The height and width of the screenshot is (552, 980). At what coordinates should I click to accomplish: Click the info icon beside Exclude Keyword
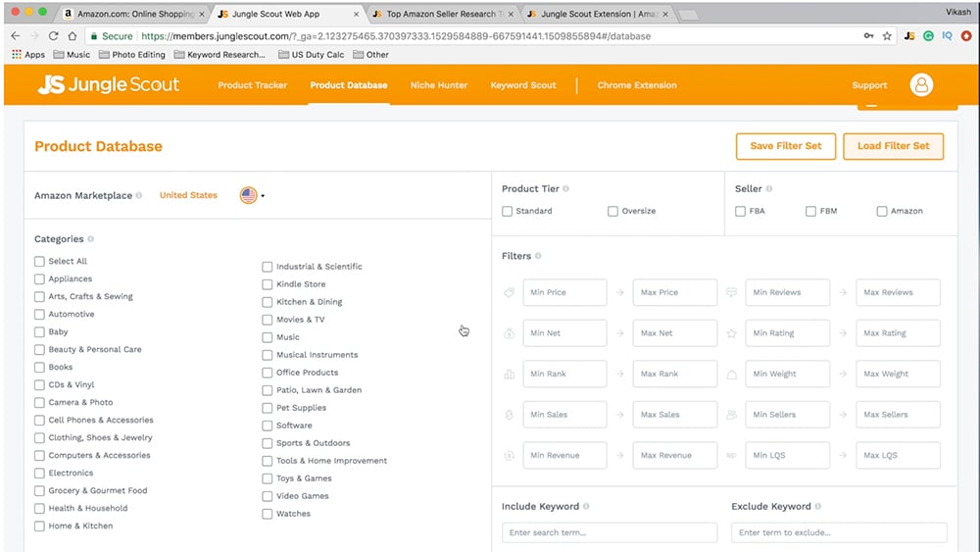[x=817, y=506]
